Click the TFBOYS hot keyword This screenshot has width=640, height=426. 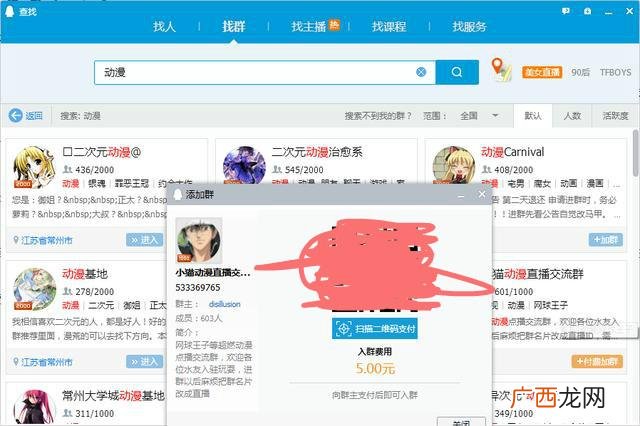(615, 72)
